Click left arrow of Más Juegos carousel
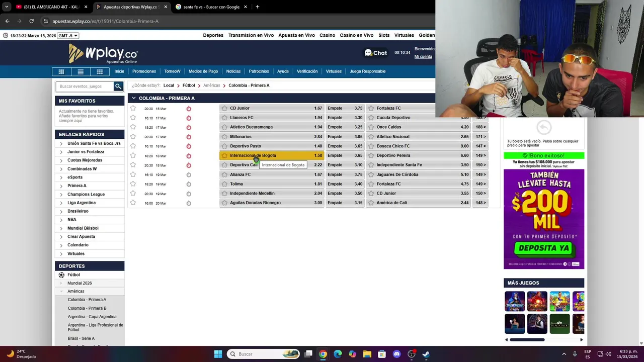This screenshot has width=644, height=362. [507, 340]
